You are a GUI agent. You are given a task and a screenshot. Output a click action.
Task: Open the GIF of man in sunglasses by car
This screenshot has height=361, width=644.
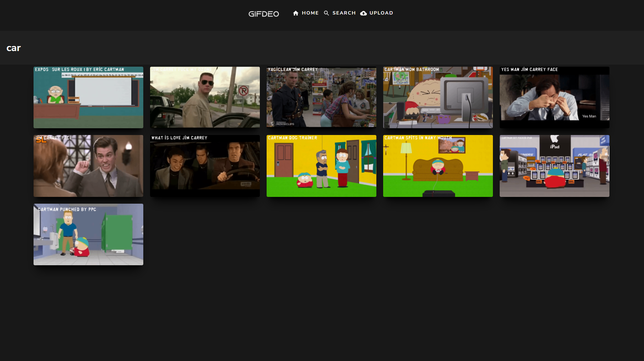(205, 97)
